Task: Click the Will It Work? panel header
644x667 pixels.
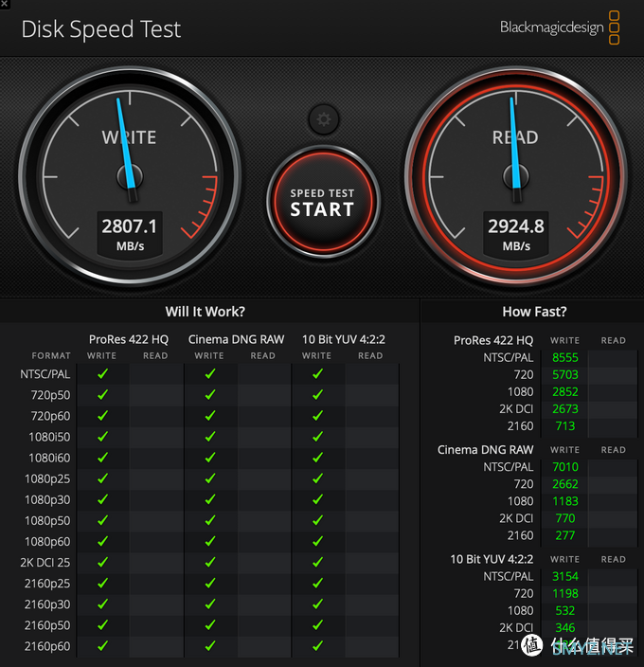Action: 206,312
